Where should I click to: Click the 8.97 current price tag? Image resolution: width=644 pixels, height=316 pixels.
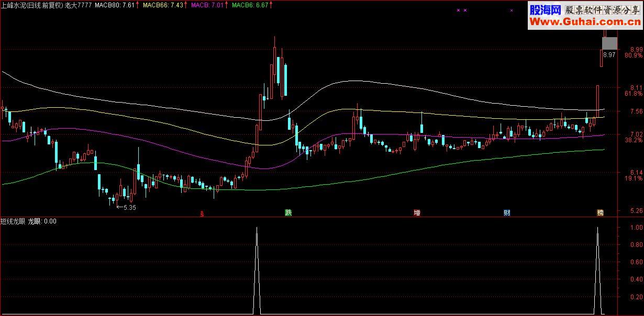click(x=609, y=54)
